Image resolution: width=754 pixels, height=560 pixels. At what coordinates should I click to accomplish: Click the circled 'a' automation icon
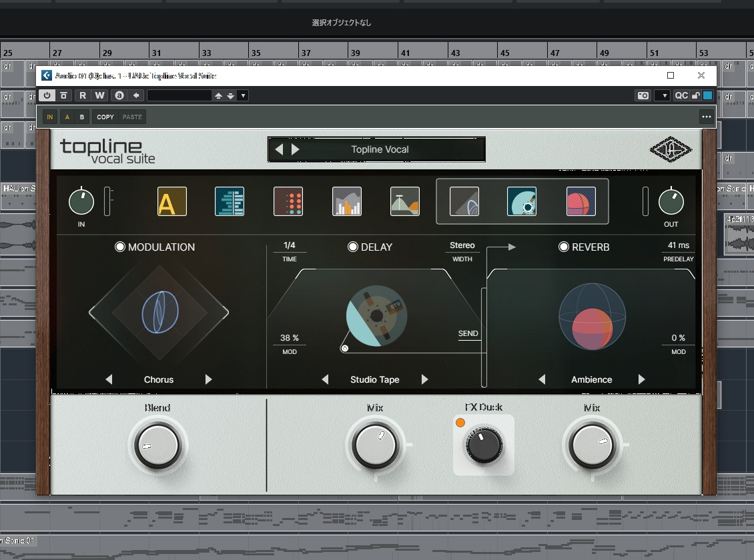119,95
